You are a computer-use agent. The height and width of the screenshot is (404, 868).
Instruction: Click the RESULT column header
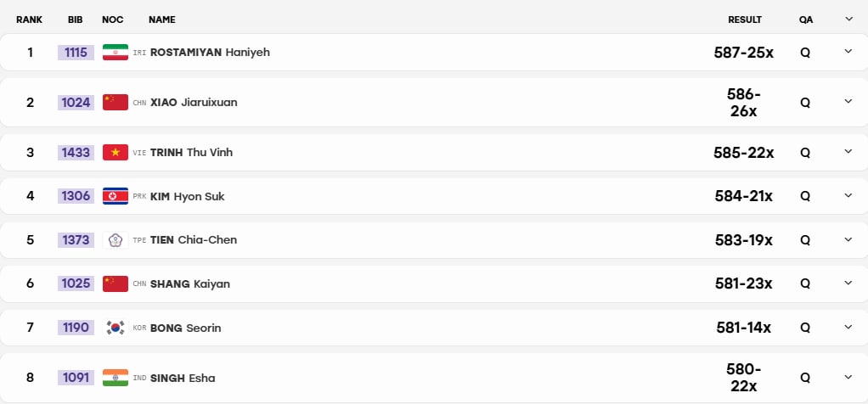[x=745, y=20]
